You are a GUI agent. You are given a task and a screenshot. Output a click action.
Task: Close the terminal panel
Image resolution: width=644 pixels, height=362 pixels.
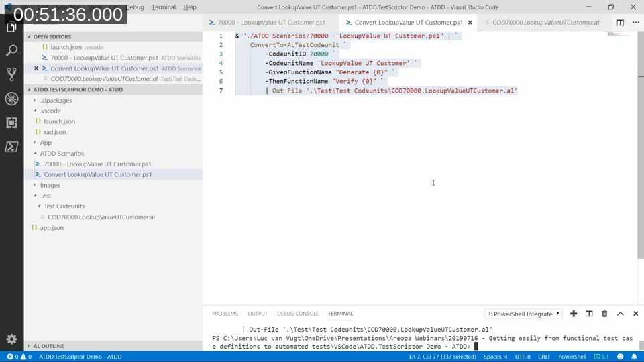(x=635, y=314)
